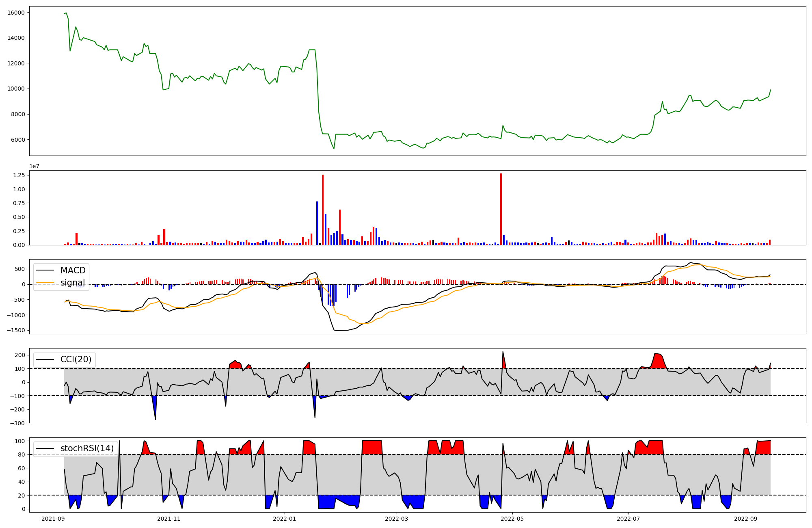This screenshot has width=812, height=528.
Task: Click the 2022-09 date tick label
Action: click(x=746, y=518)
